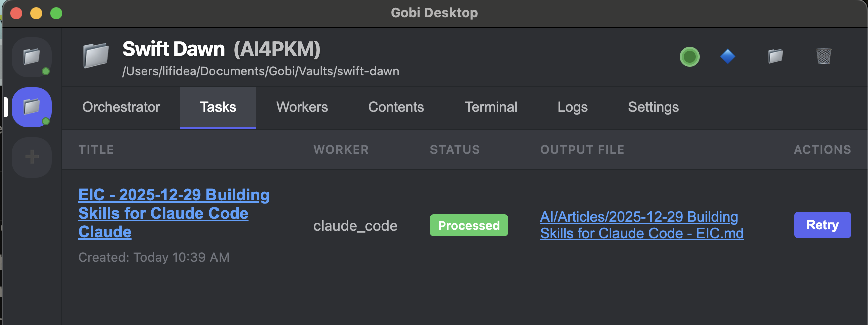This screenshot has height=325, width=868.
Task: Minimize the Gobi Desktop window
Action: [36, 13]
